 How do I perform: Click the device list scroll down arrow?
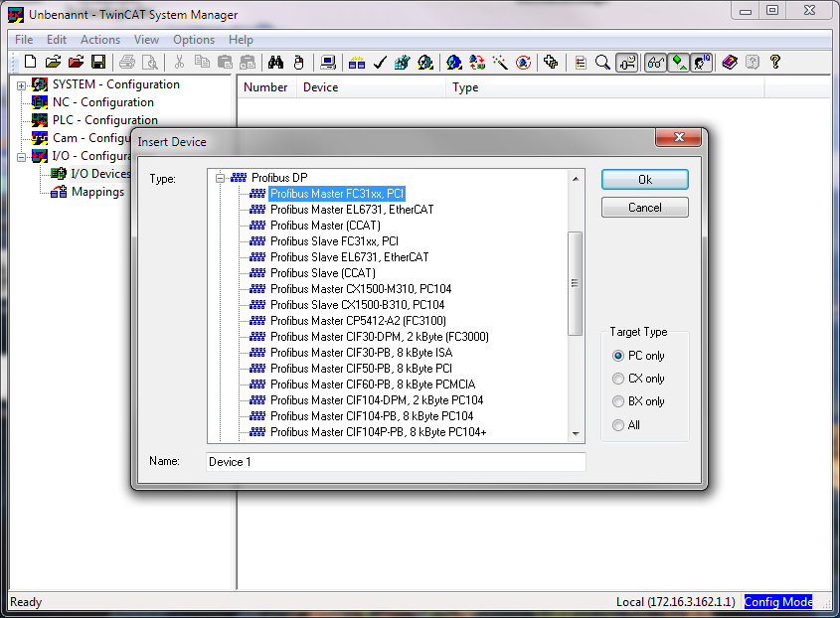(x=576, y=434)
